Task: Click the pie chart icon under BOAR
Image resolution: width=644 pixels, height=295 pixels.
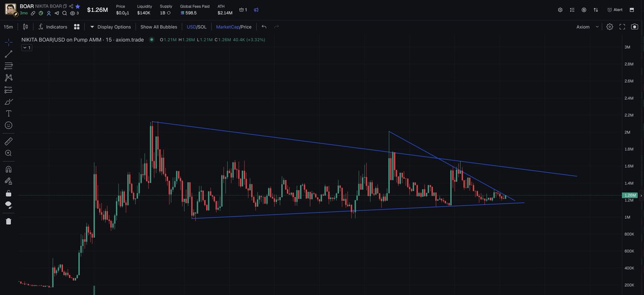Action: tap(41, 12)
